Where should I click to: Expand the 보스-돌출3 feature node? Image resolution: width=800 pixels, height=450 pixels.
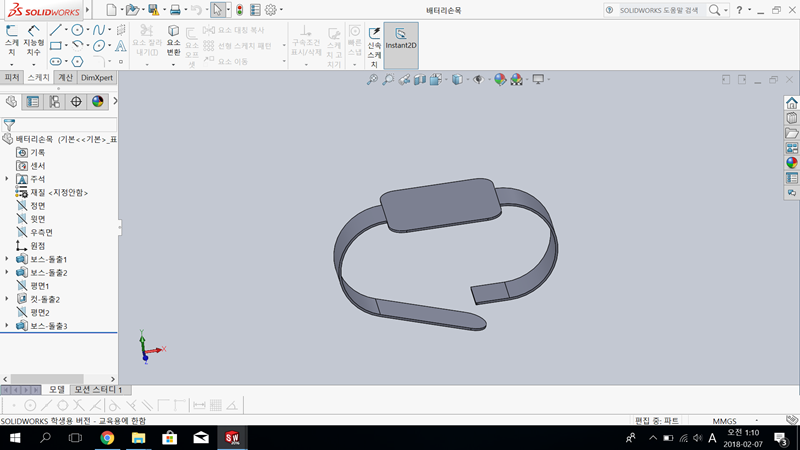pos(7,326)
